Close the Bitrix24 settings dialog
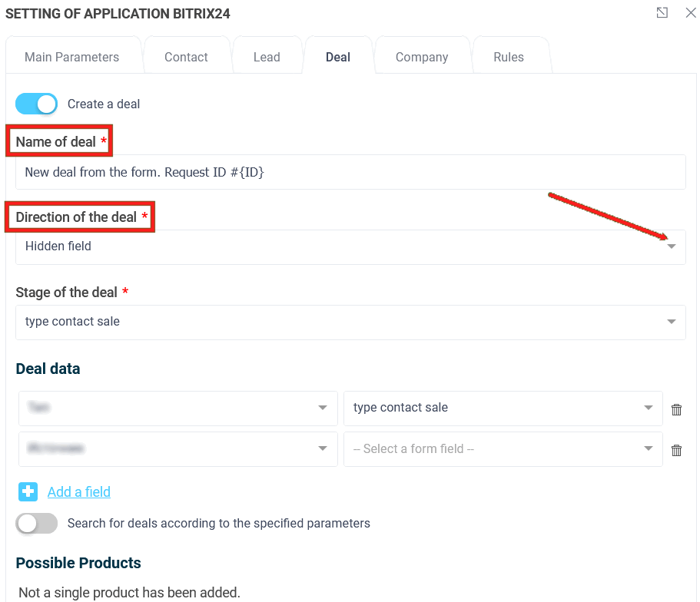 click(x=690, y=13)
